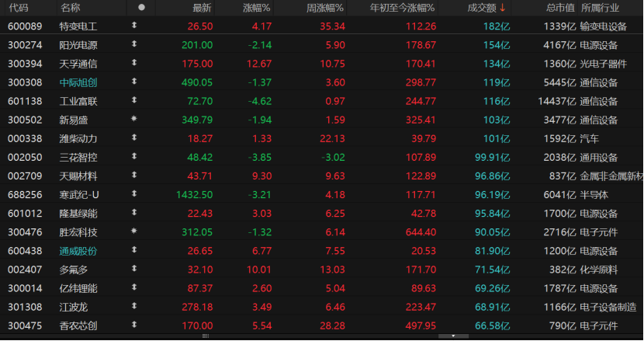Click the dot icon in header row
644x341 pixels.
pyautogui.click(x=140, y=7)
